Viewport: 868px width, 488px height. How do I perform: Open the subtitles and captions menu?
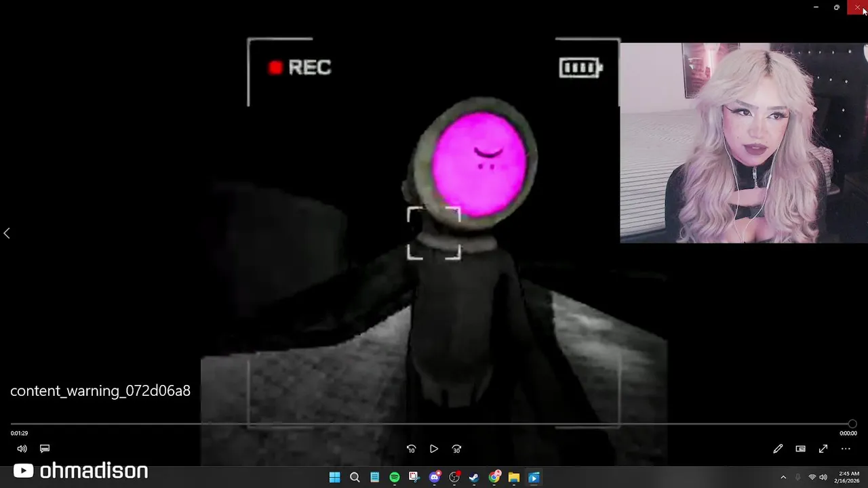click(45, 449)
